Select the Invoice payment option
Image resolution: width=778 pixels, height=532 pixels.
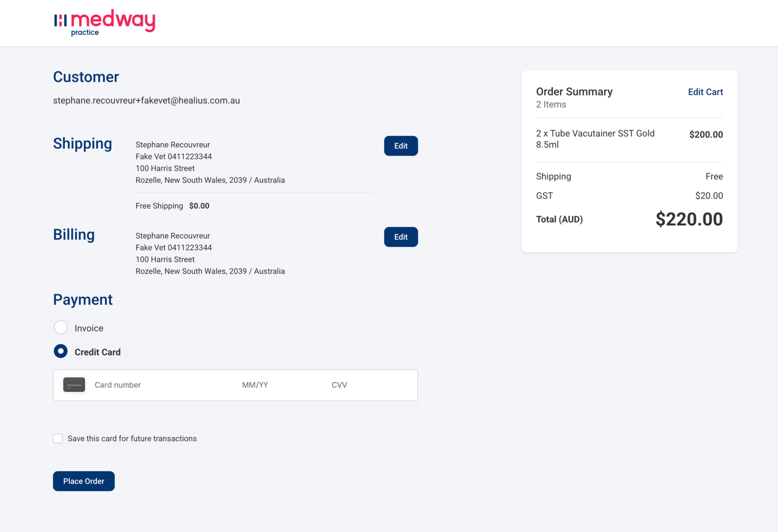pos(61,327)
